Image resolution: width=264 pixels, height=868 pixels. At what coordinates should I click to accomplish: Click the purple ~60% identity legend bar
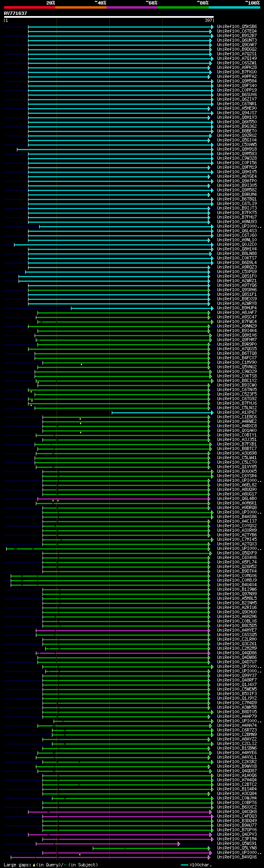[132, 7]
